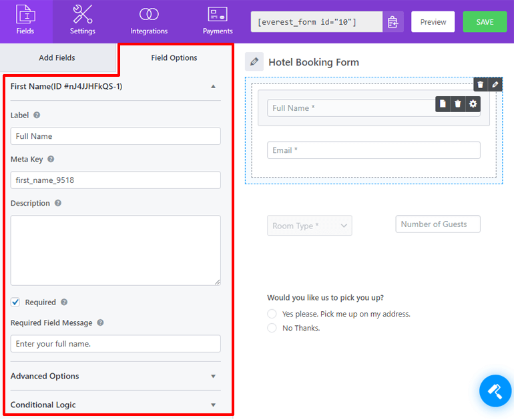Edit the row using pencil icon
Viewport: 514px width, 420px height.
point(495,85)
